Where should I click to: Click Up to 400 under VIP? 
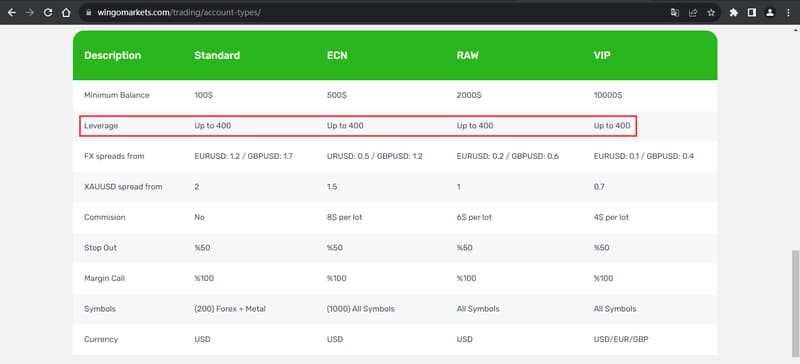(x=612, y=126)
